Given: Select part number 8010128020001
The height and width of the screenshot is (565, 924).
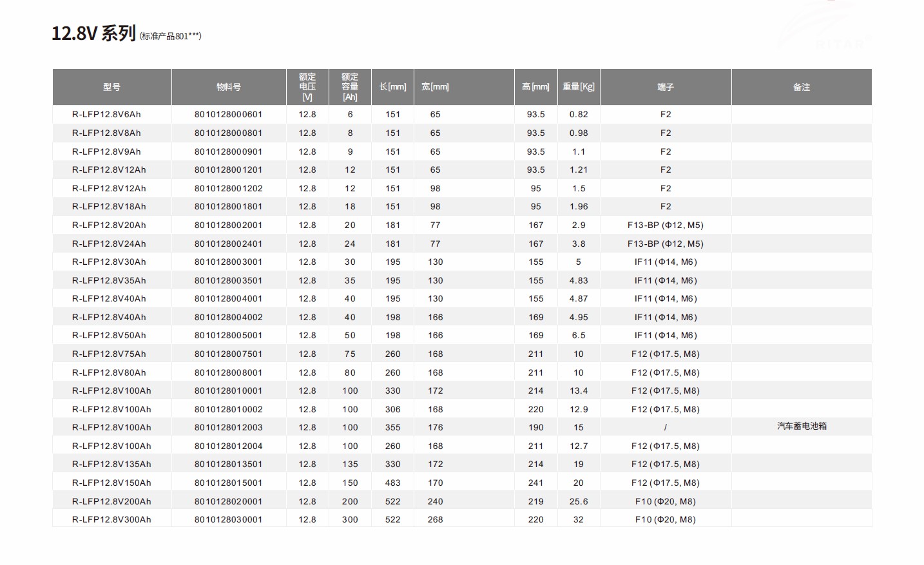Looking at the screenshot, I should click(x=229, y=502).
